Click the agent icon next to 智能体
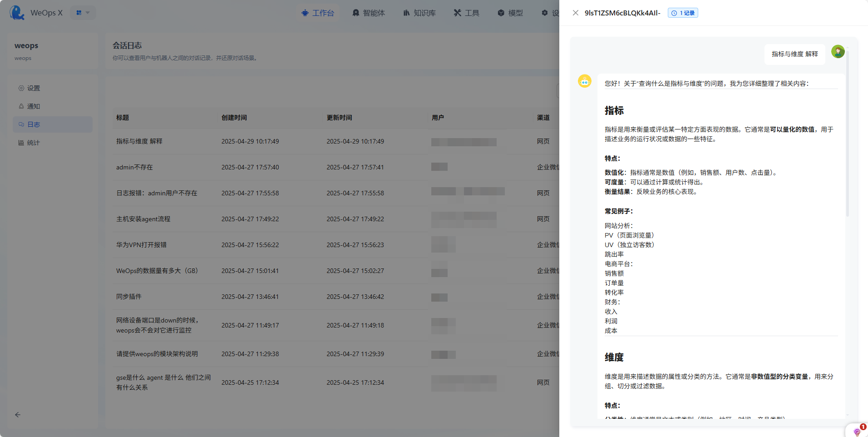This screenshot has height=437, width=868. (x=356, y=13)
